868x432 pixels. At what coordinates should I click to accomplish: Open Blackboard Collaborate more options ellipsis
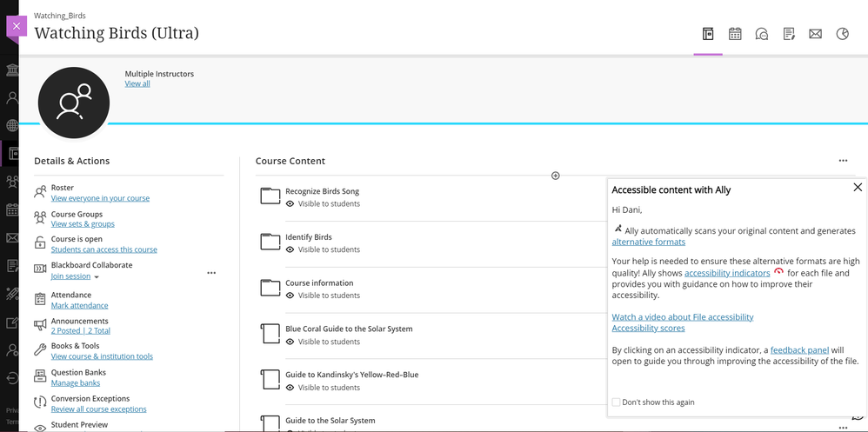(x=211, y=273)
